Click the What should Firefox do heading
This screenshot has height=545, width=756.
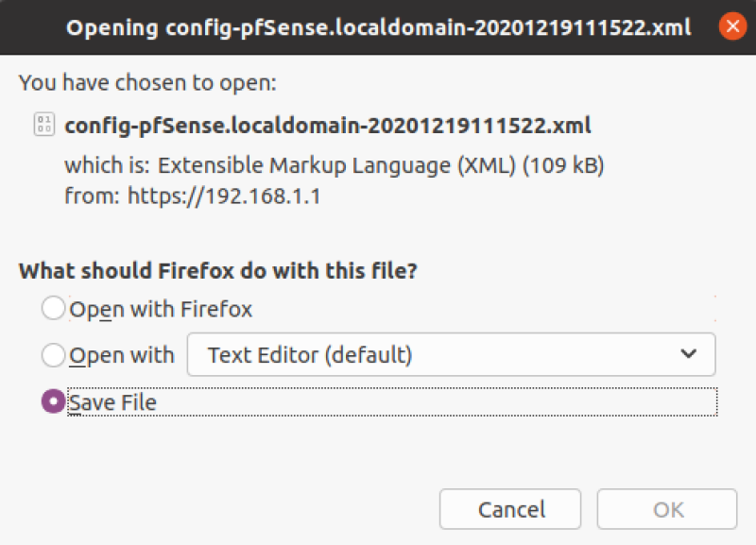point(218,271)
